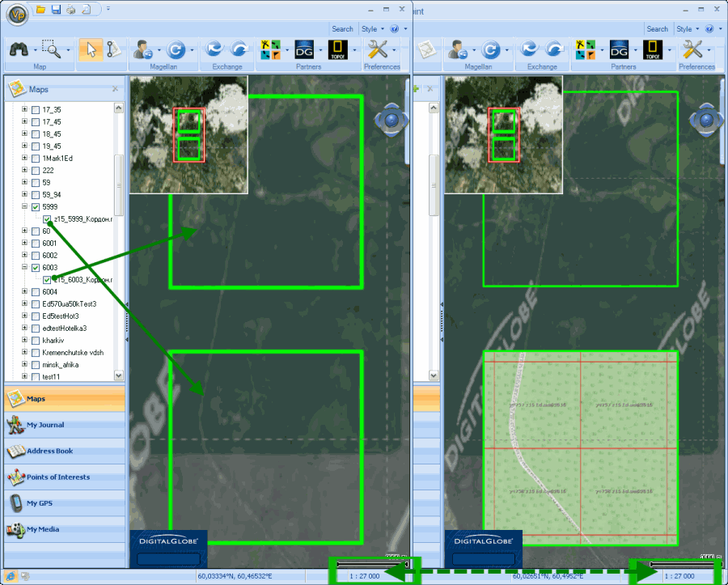This screenshot has width=728, height=585.
Task: Click the save disk icon in quick access bar
Action: point(56,10)
